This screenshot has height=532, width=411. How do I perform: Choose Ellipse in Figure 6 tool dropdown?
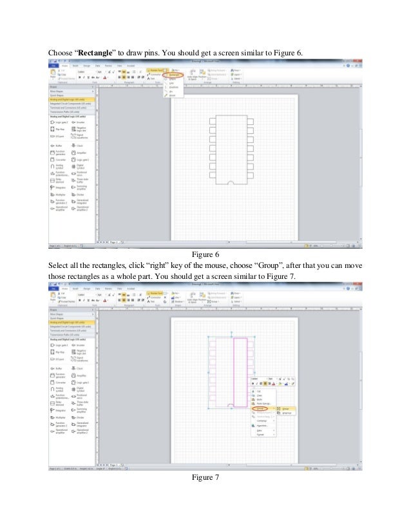point(173,79)
